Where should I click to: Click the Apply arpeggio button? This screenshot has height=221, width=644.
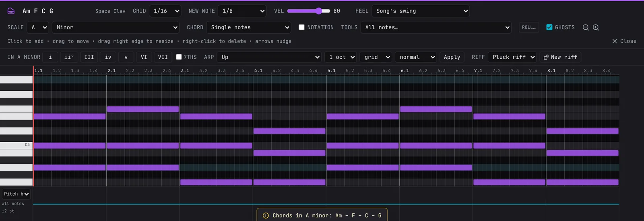(452, 57)
